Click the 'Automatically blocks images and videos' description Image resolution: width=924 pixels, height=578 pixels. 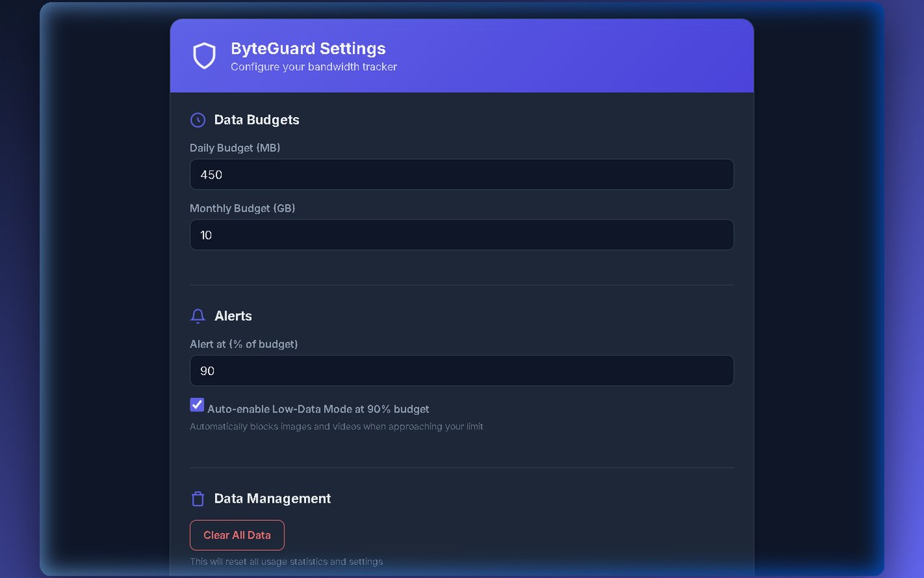pyautogui.click(x=336, y=426)
